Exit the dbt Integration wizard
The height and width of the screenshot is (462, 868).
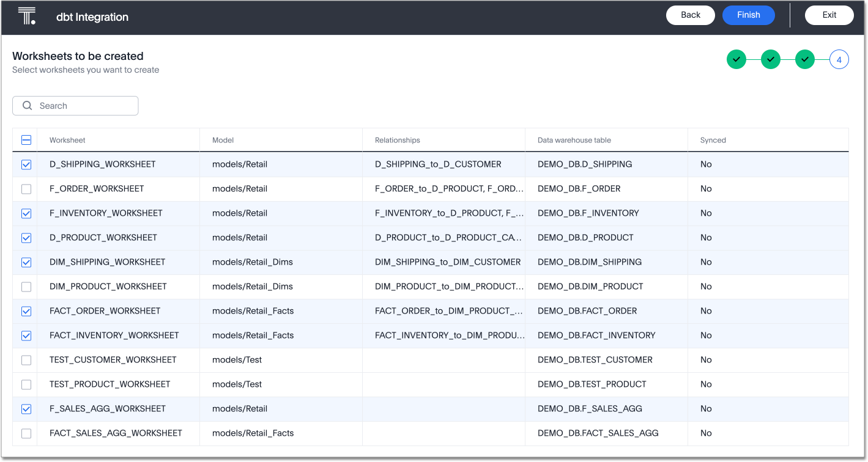tap(829, 15)
